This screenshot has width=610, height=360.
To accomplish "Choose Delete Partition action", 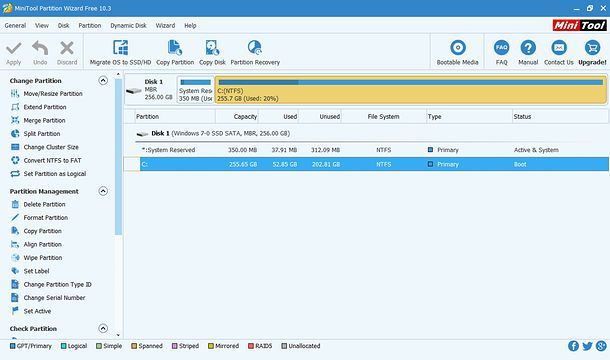I will 39,204.
